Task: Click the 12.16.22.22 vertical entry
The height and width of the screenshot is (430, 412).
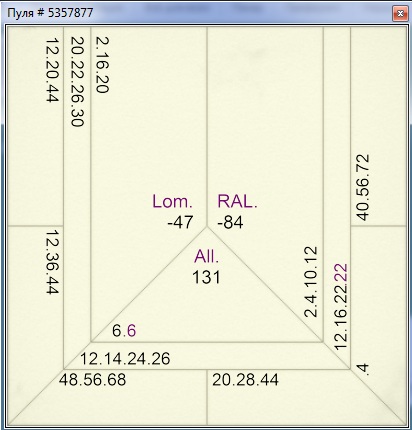Action: tap(341, 307)
